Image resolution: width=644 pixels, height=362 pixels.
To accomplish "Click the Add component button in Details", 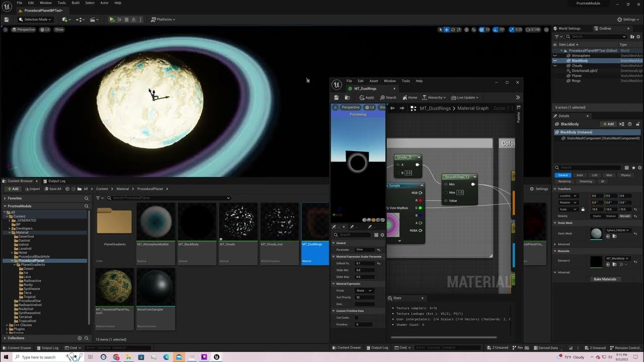I will click(608, 124).
